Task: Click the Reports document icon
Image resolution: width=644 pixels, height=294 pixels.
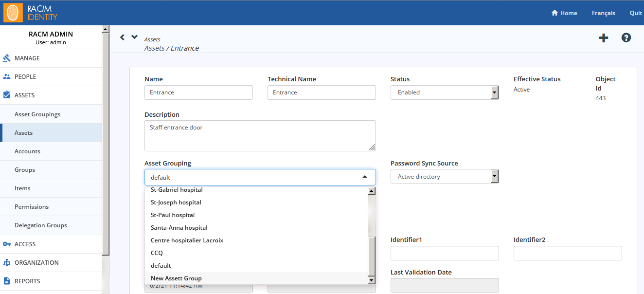Action: [7, 281]
